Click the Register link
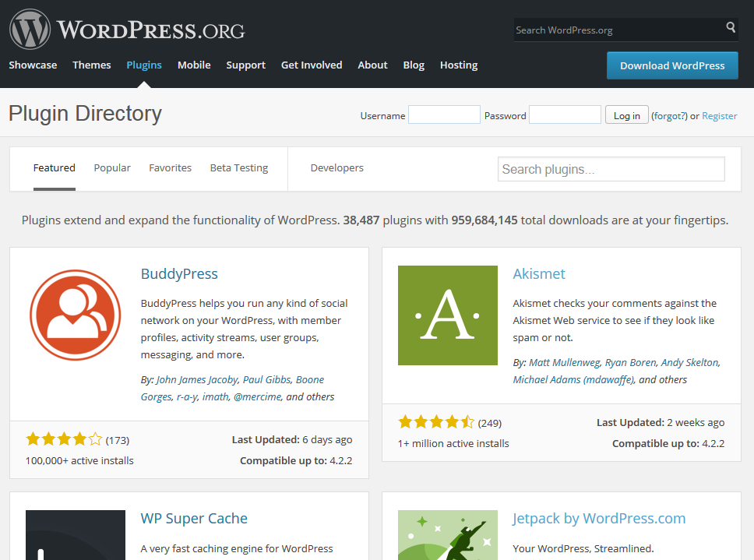 pos(720,116)
